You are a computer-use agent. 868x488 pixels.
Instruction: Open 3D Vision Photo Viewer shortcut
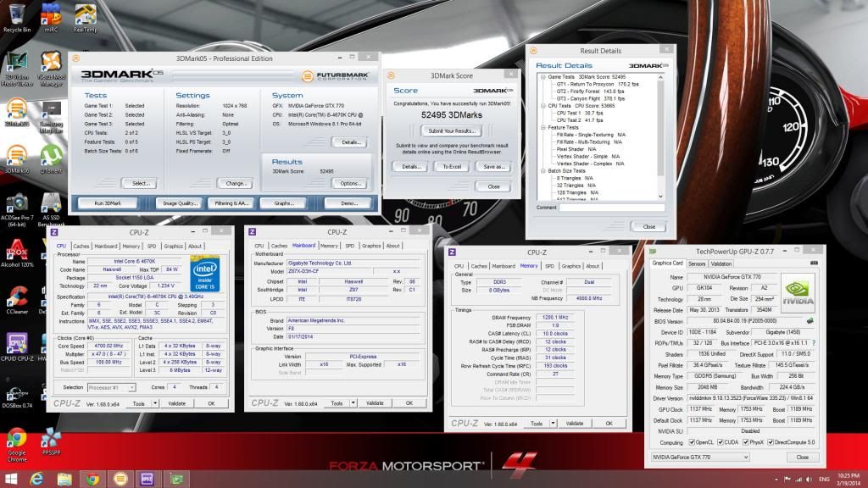(x=17, y=69)
